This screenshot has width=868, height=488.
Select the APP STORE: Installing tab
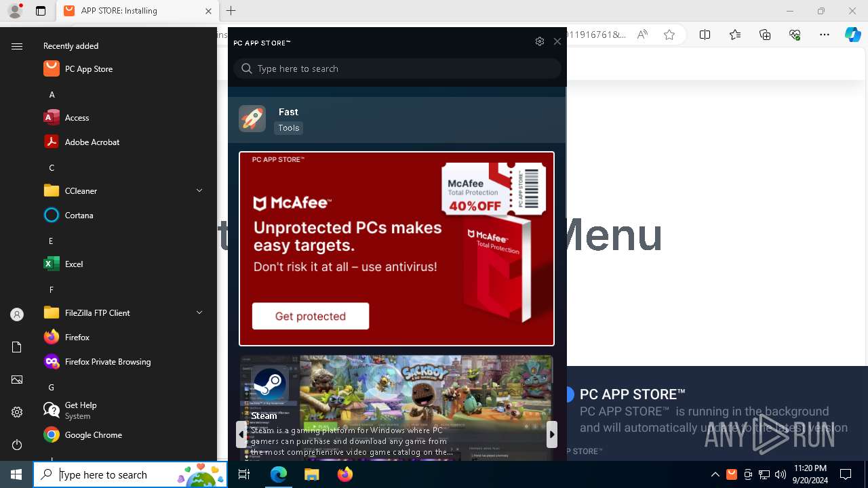tap(138, 11)
